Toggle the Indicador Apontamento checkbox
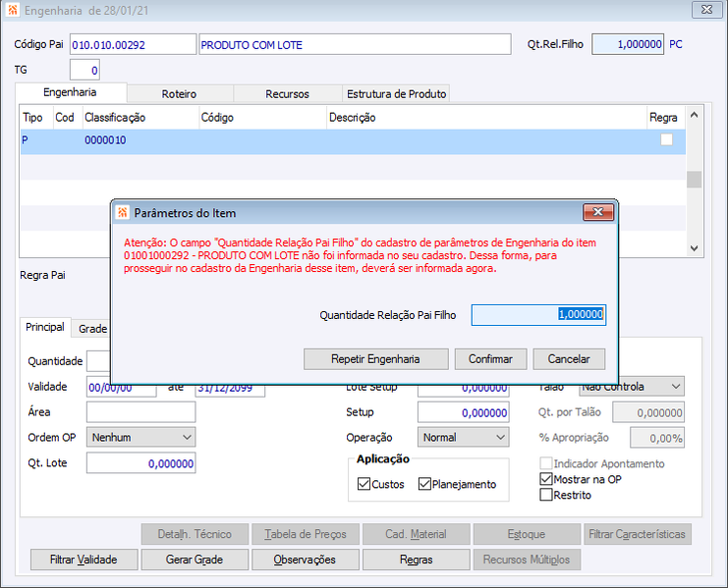Screen dimensions: 728x588 click(x=546, y=463)
